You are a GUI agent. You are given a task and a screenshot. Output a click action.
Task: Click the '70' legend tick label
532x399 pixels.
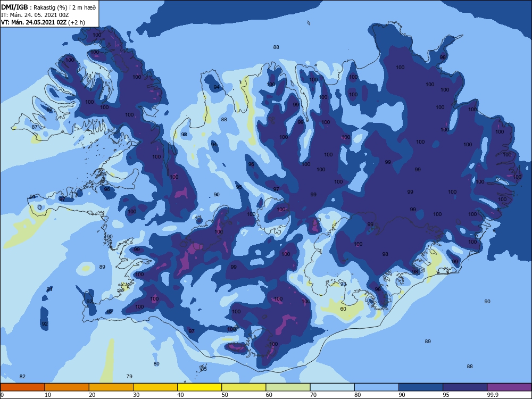313,395
